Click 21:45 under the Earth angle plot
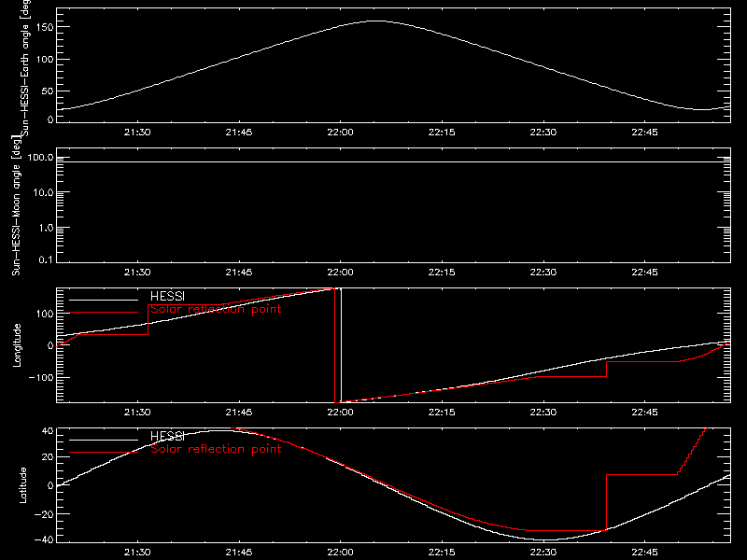This screenshot has height=560, width=747. click(x=239, y=133)
